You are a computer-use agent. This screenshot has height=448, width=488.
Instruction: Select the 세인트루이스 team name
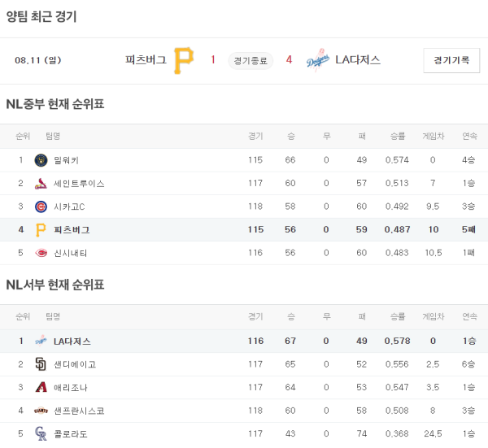click(79, 184)
